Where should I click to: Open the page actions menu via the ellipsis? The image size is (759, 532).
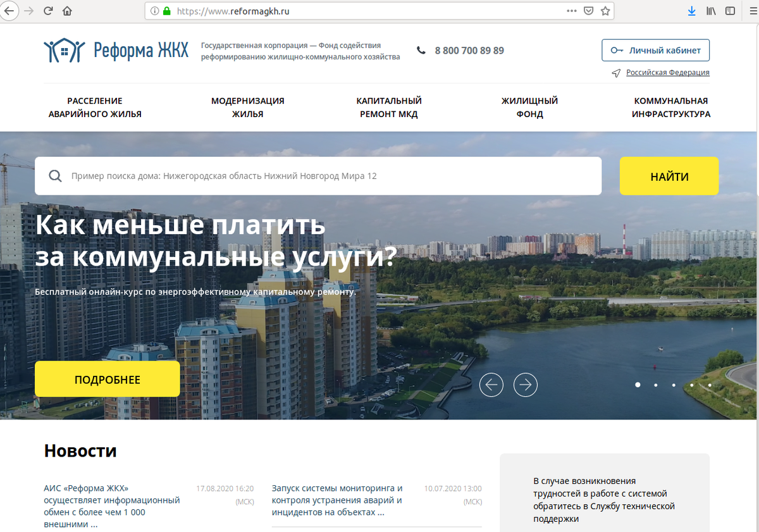[x=571, y=11]
